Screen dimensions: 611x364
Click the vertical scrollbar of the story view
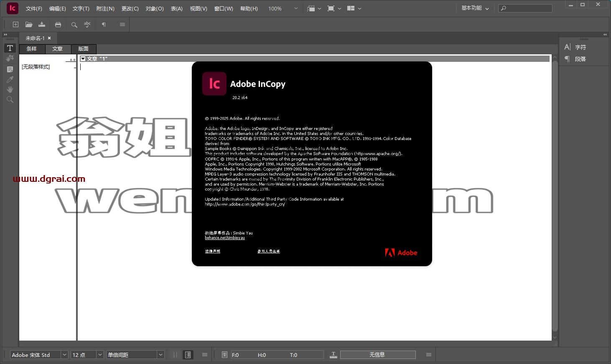(555, 196)
